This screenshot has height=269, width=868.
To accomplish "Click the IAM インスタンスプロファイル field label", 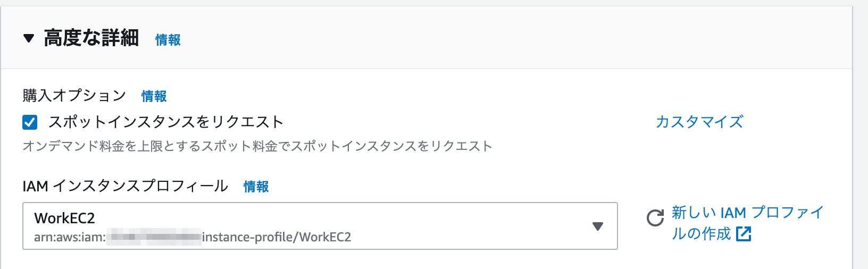I will 126,186.
